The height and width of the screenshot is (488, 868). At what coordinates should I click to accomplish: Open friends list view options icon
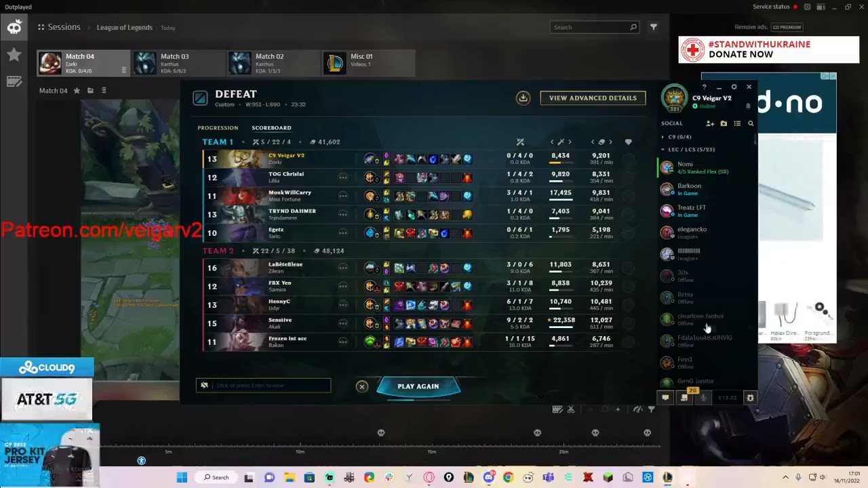737,123
